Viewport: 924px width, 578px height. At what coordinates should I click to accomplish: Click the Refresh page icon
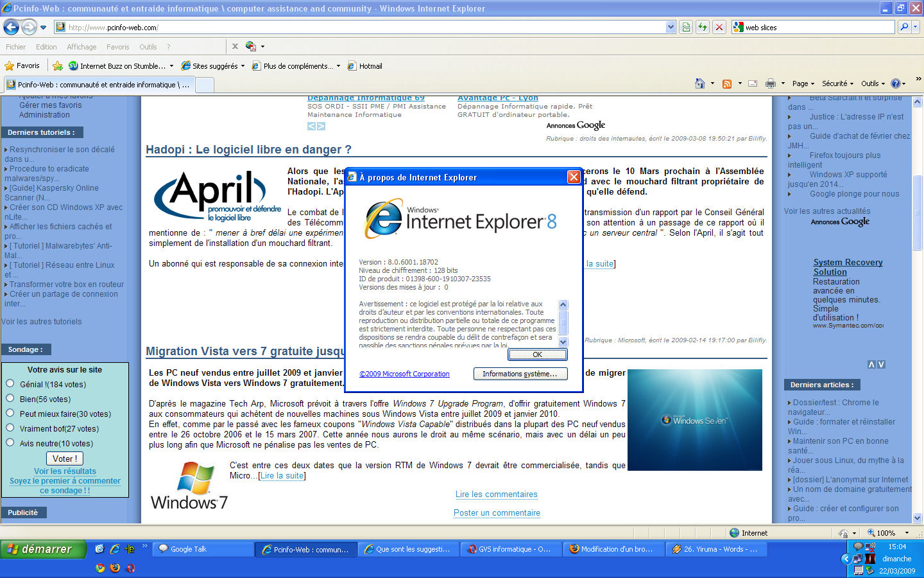tap(703, 27)
